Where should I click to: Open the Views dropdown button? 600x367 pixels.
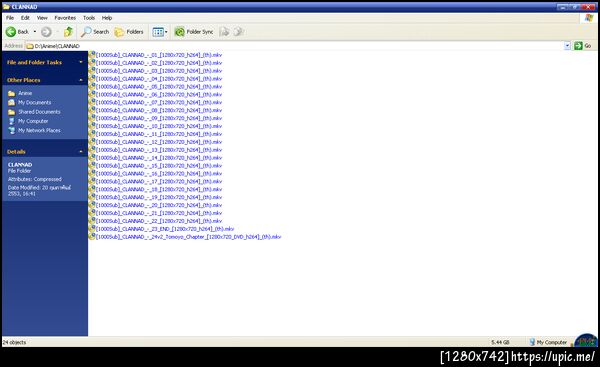coord(160,32)
